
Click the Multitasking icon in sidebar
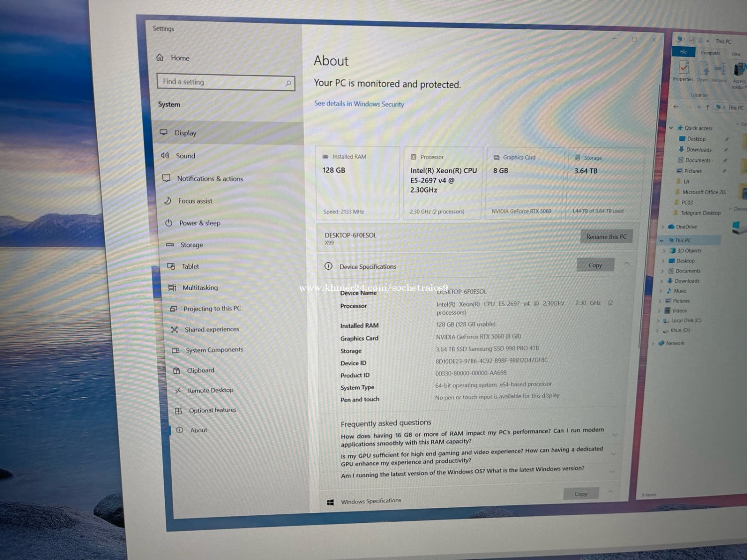172,288
